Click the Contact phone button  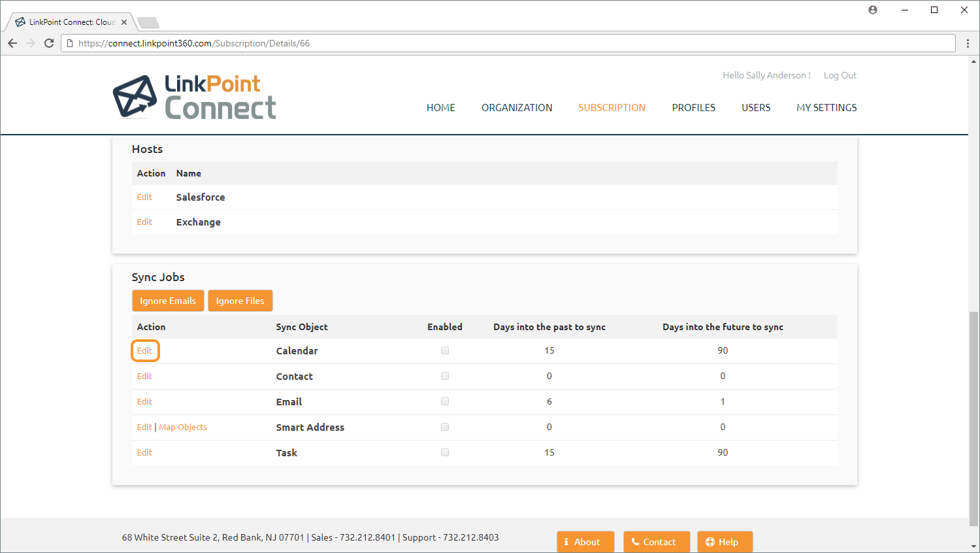656,542
